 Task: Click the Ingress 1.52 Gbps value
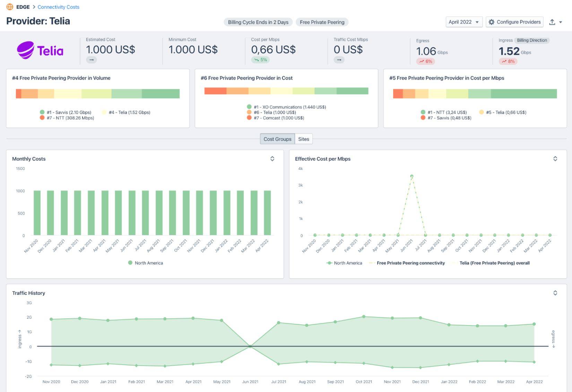(515, 51)
